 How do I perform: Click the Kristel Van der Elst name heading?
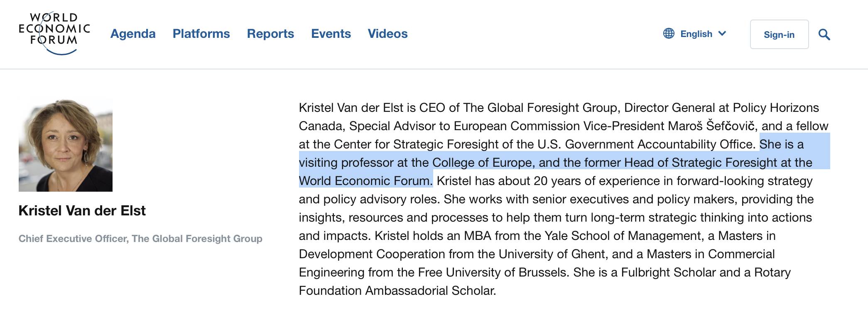pyautogui.click(x=82, y=211)
